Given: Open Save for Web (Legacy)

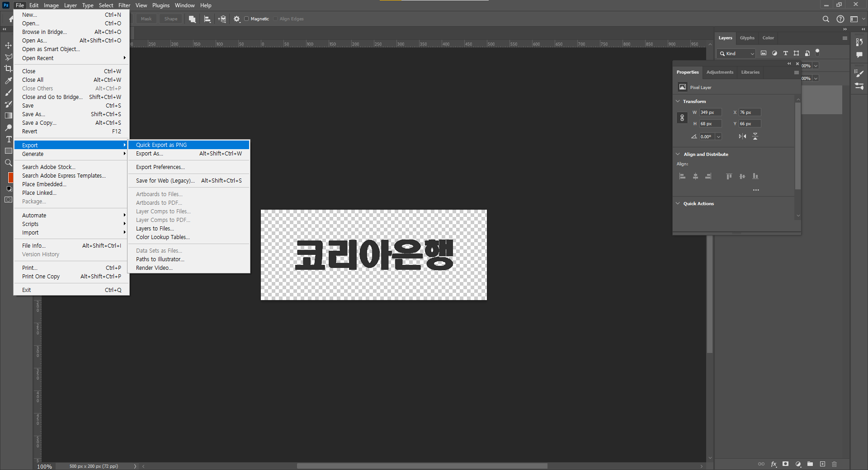Looking at the screenshot, I should click(x=189, y=181).
